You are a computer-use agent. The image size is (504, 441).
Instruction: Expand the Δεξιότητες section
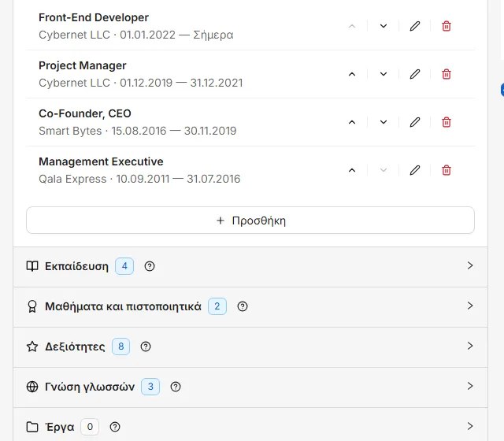[x=250, y=346]
